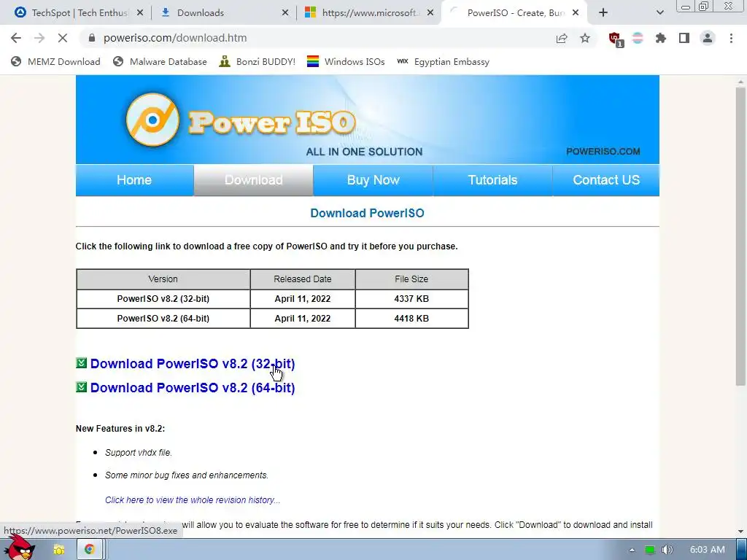747x560 pixels.
Task: Click green arrow icon beside 64-bit download
Action: [82, 387]
